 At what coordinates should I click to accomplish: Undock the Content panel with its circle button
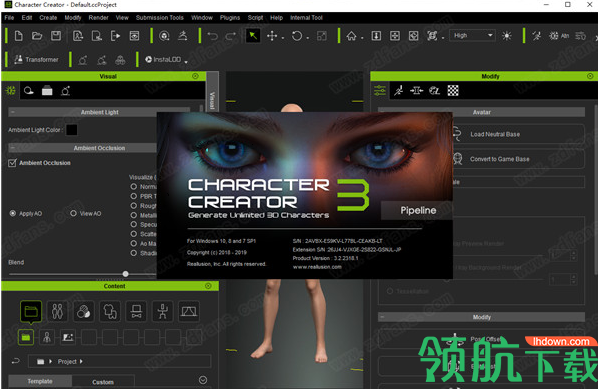208,286
